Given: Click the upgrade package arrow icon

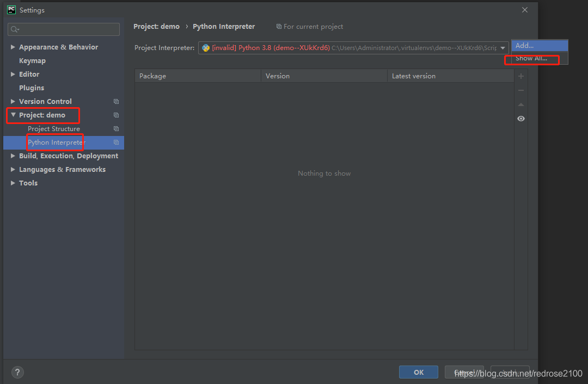Looking at the screenshot, I should 521,104.
